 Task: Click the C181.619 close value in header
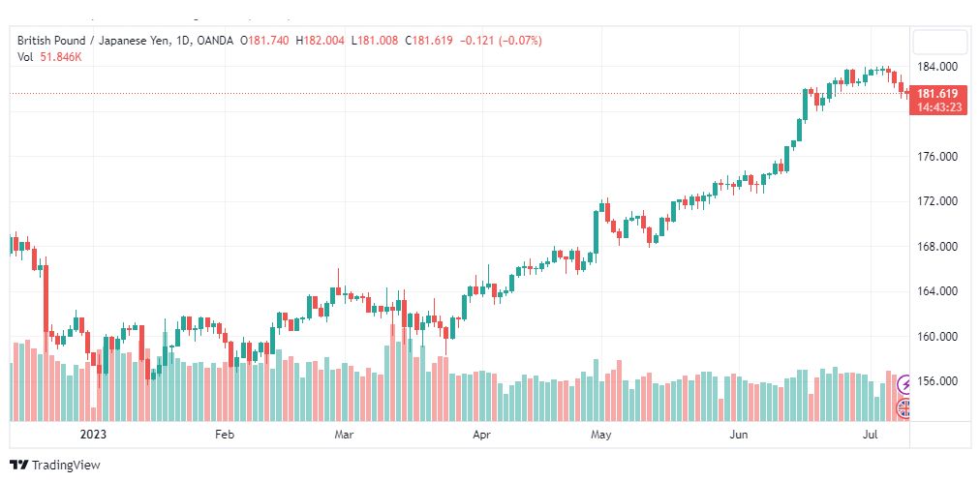[429, 41]
